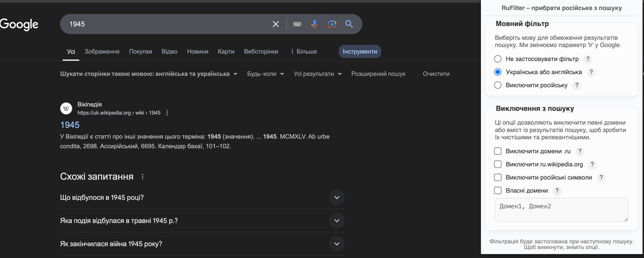Click the Wikipedia favicon in the result
The width and height of the screenshot is (644, 258).
[66, 109]
